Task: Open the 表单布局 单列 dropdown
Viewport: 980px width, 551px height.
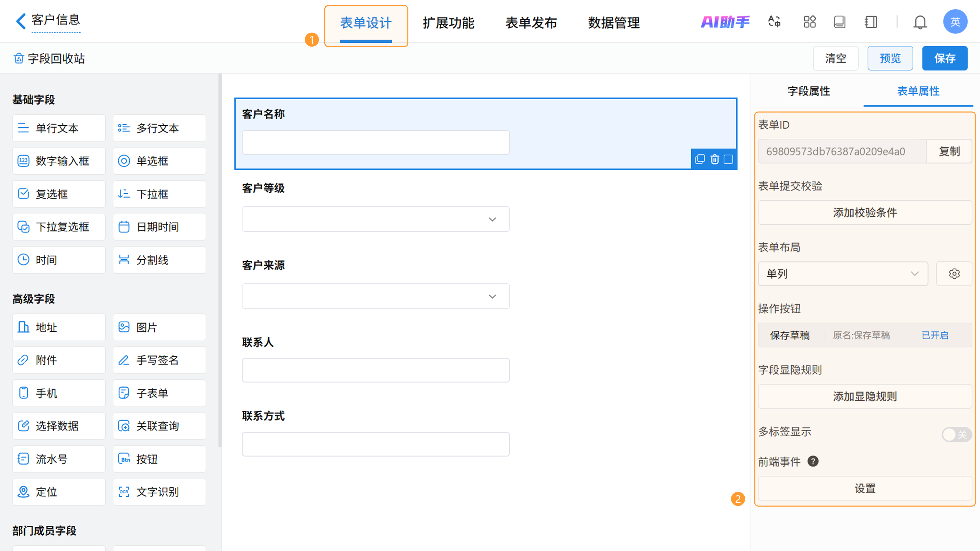Action: coord(843,274)
